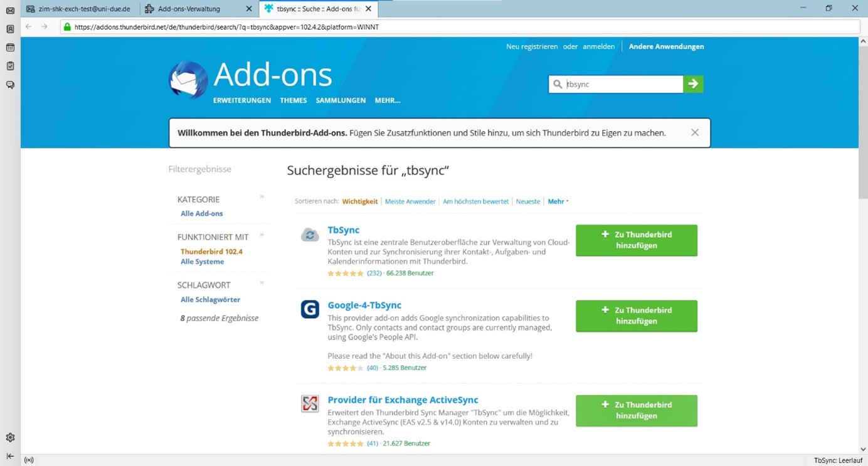Add TbSync to Thunderbird
868x466 pixels.
point(636,240)
